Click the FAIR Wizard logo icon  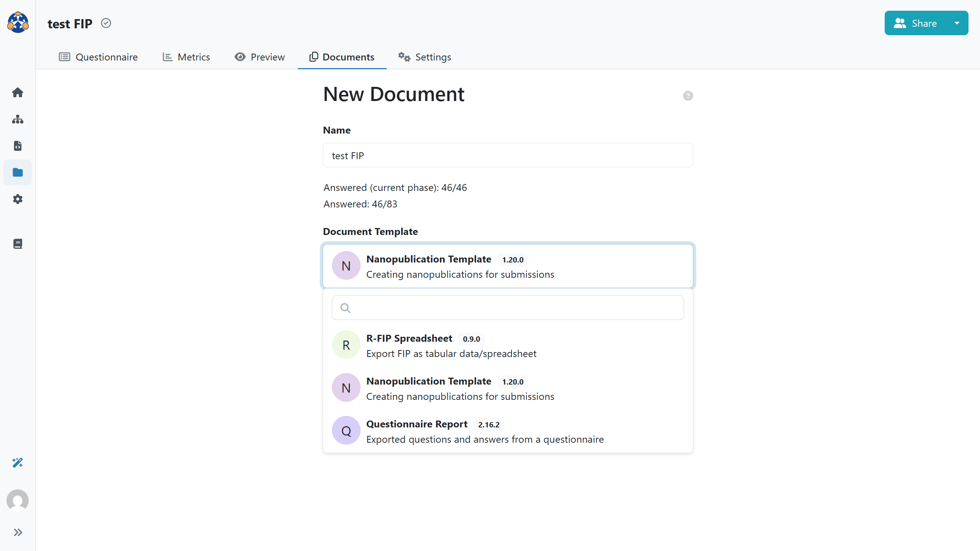(18, 22)
